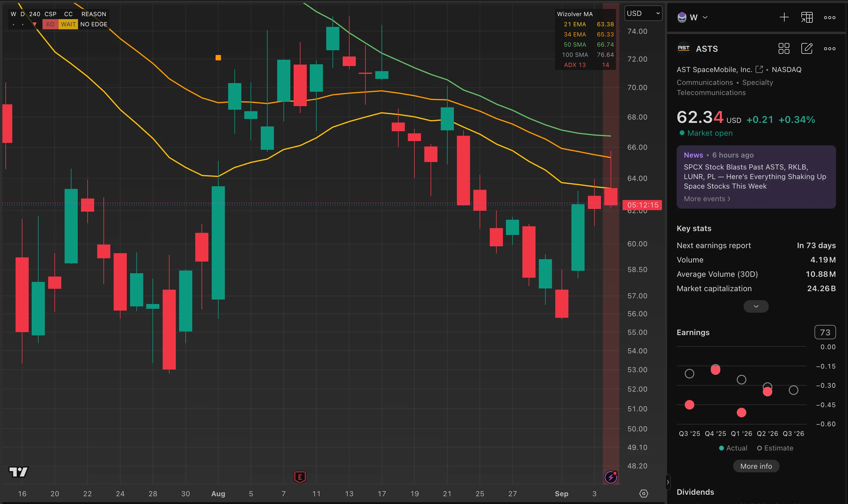Toggle Actual legend in earnings chart
Image resolution: width=848 pixels, height=504 pixels.
[x=733, y=448]
